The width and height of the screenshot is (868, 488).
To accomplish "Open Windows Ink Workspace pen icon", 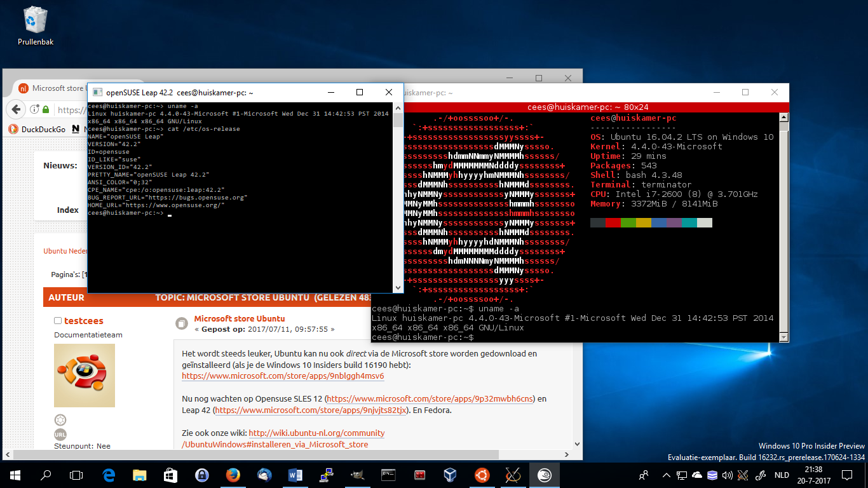I will click(x=759, y=475).
